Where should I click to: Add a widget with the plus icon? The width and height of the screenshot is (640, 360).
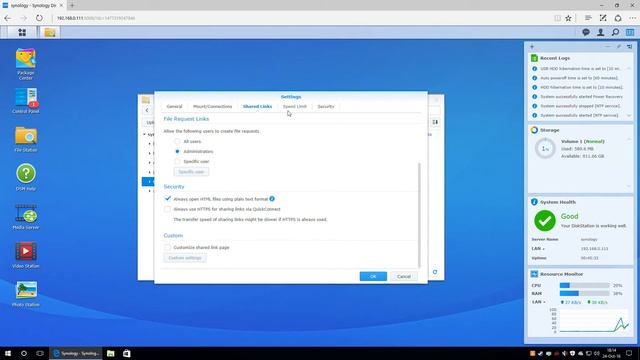click(532, 47)
